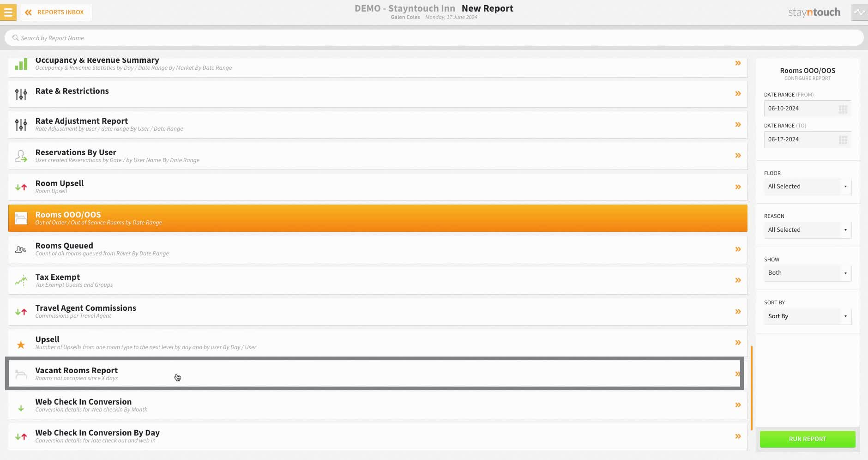Image resolution: width=868 pixels, height=460 pixels.
Task: Click the staytouch logo
Action: tap(814, 12)
